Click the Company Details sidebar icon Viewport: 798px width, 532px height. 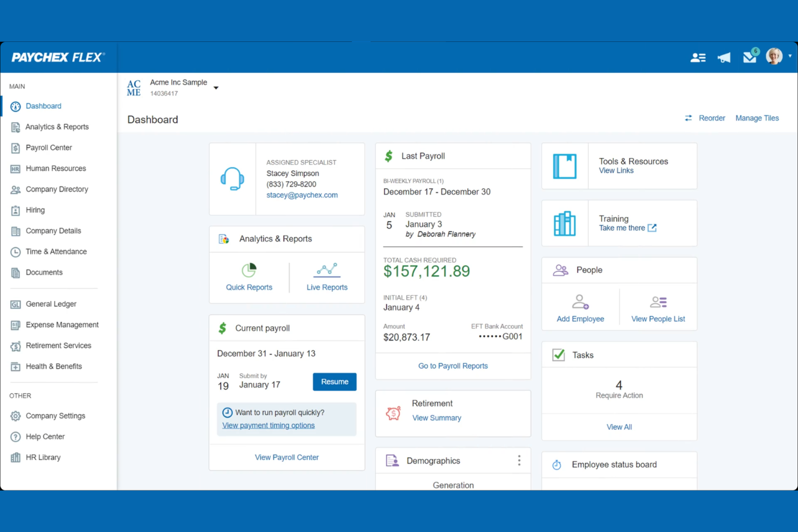click(x=16, y=231)
